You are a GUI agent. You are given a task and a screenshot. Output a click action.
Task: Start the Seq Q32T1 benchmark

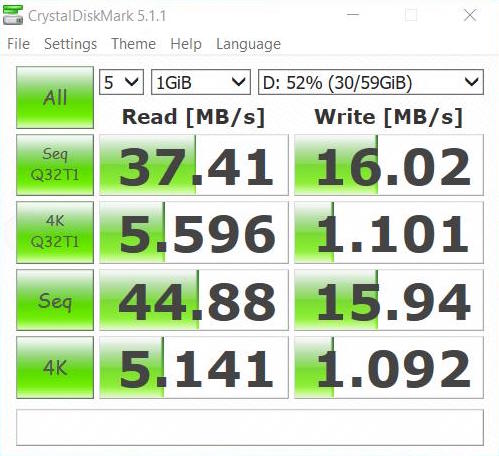[55, 165]
